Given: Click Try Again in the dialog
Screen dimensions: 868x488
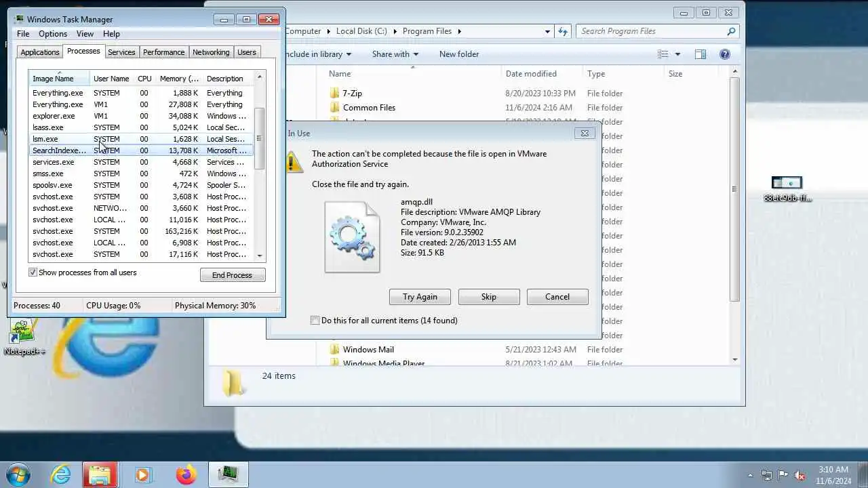Looking at the screenshot, I should tap(420, 297).
